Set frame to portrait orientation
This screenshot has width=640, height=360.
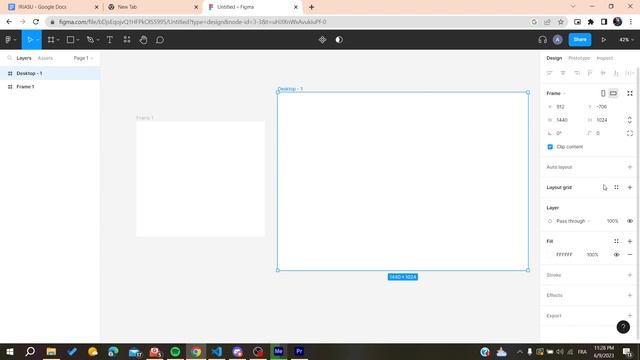click(x=603, y=93)
